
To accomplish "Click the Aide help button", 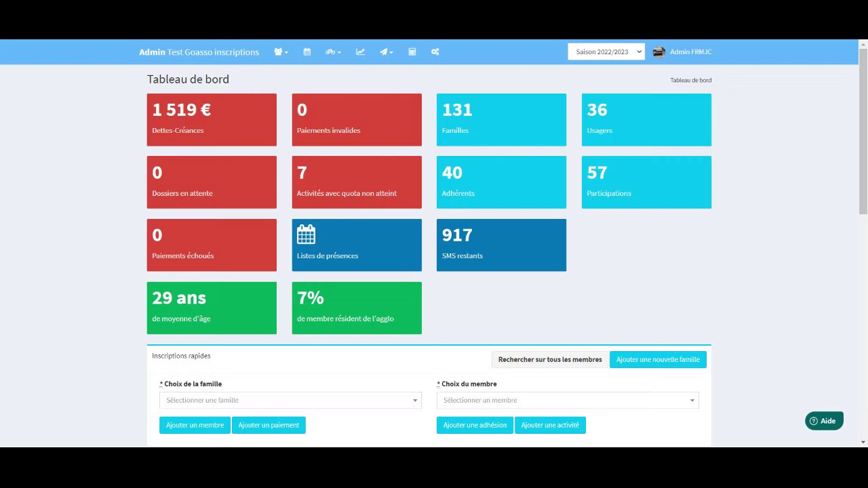I will click(824, 421).
